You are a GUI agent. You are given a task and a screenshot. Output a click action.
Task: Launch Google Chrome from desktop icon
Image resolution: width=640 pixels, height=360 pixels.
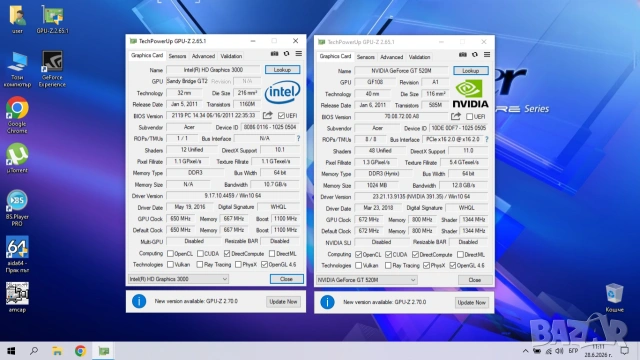(x=17, y=116)
